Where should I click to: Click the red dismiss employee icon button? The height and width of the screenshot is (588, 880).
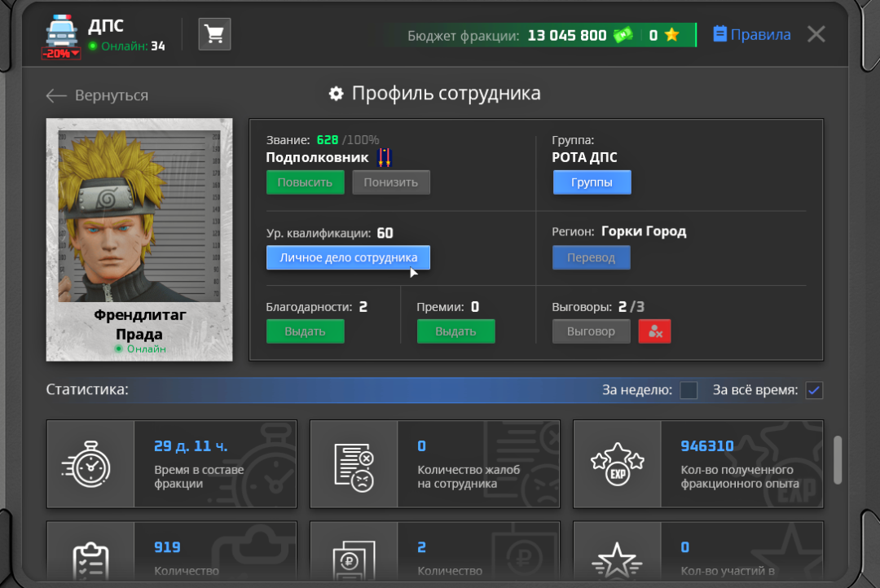coord(654,331)
